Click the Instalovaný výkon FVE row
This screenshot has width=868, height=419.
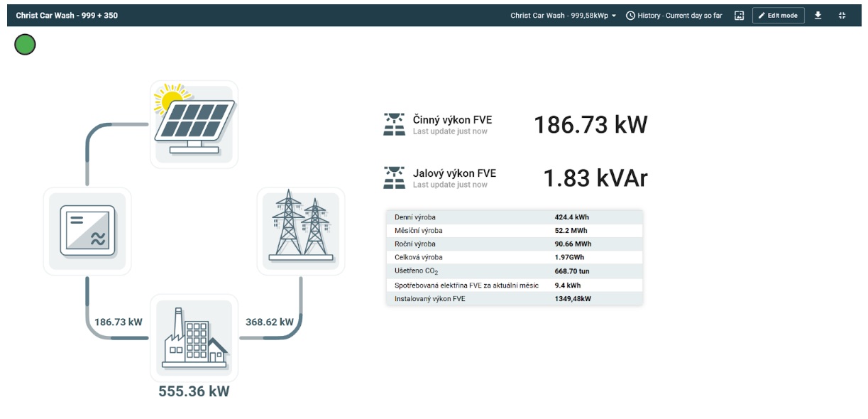tap(514, 299)
